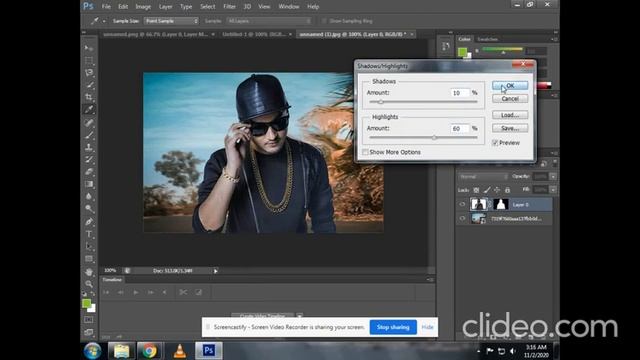The height and width of the screenshot is (360, 640).
Task: Click the Highlights Amount slider handle
Action: point(434,138)
